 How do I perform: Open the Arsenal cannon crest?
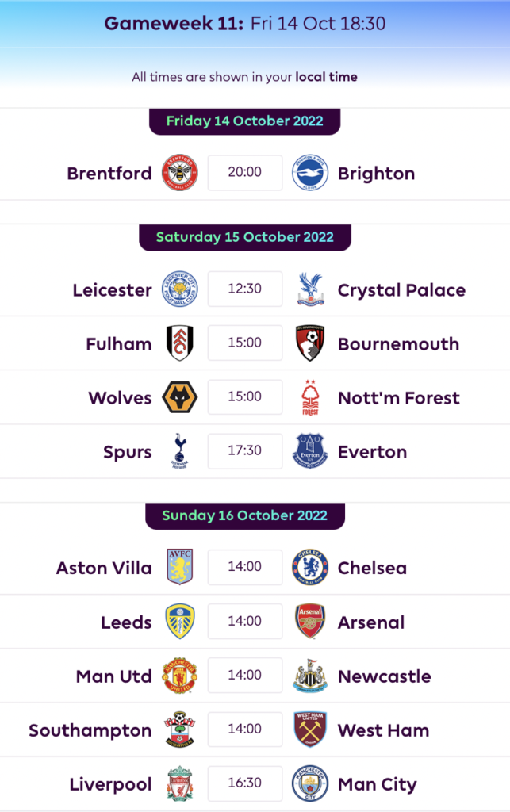pos(310,621)
